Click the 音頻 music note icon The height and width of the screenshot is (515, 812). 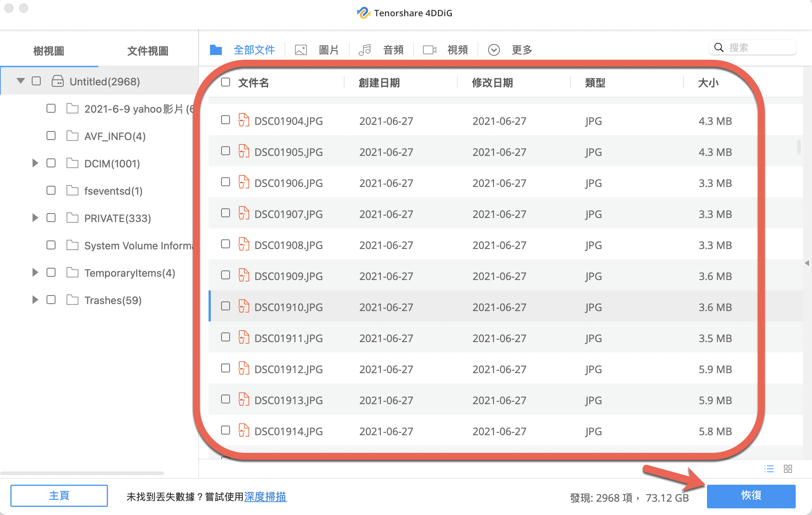click(365, 50)
